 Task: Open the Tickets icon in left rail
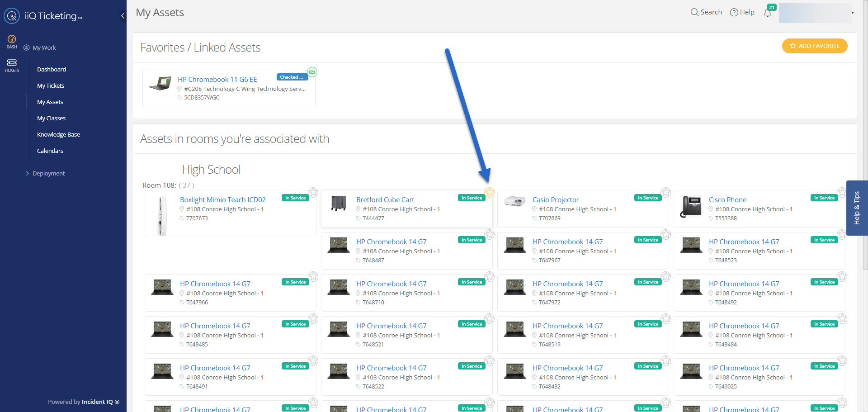point(12,65)
